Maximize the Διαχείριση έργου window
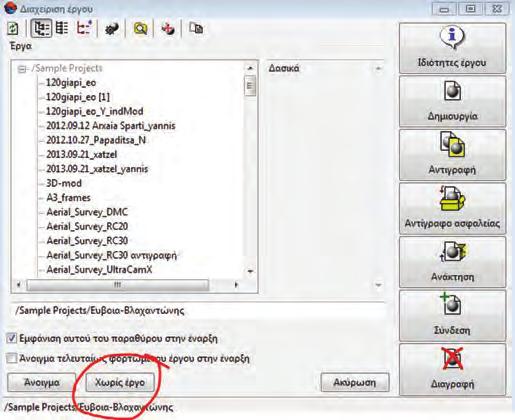The image size is (515, 420). pyautogui.click(x=470, y=9)
